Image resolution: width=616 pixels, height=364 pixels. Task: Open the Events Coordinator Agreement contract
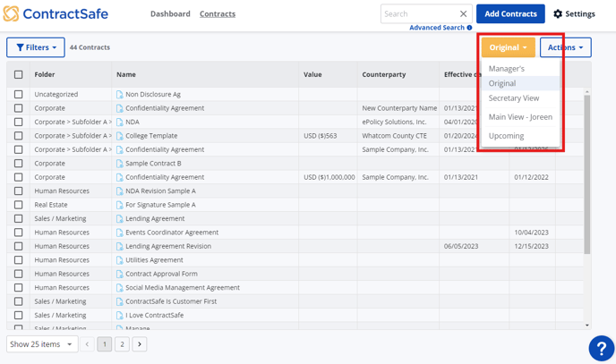[x=172, y=233]
